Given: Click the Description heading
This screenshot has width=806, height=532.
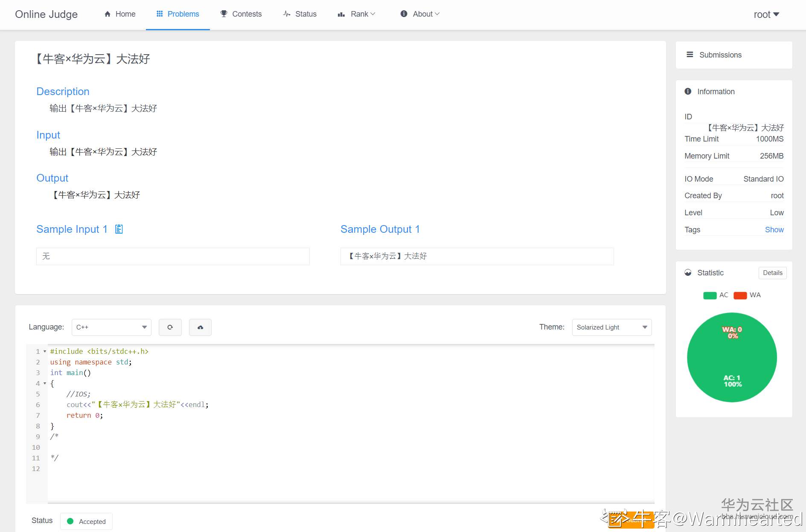Looking at the screenshot, I should [x=63, y=92].
